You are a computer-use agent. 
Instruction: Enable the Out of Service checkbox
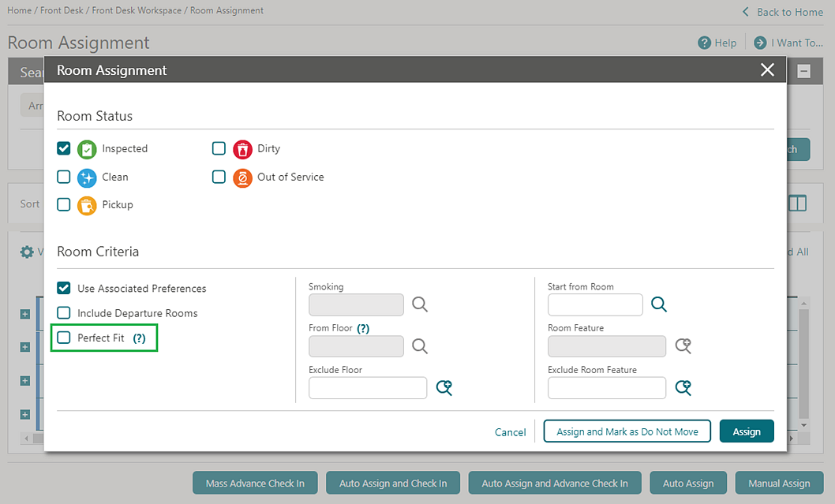pos(219,177)
